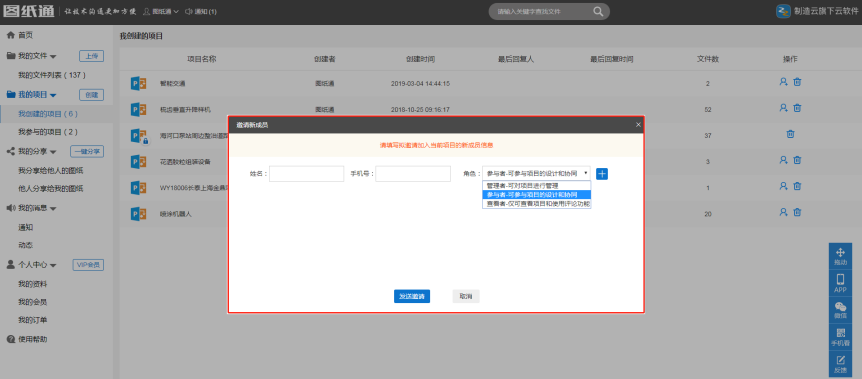Open 我分享给他人的图纸 in sidebar
Image resolution: width=862 pixels, height=379 pixels.
point(51,171)
